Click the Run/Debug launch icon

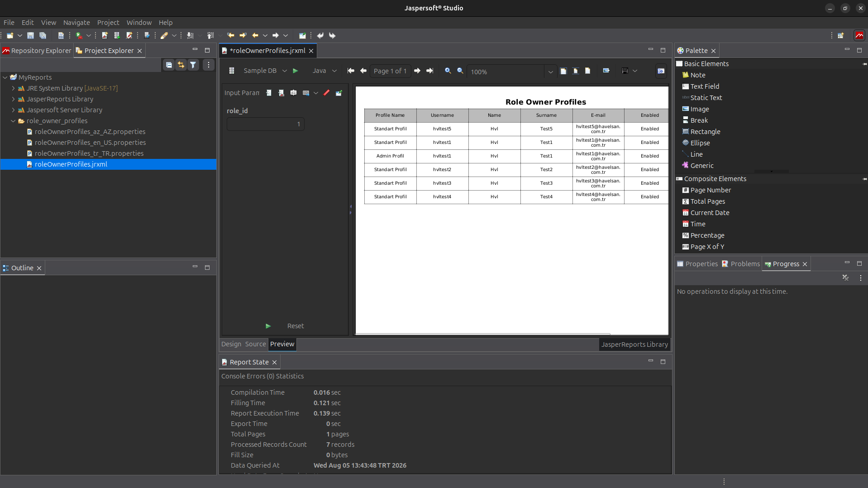[x=79, y=35]
